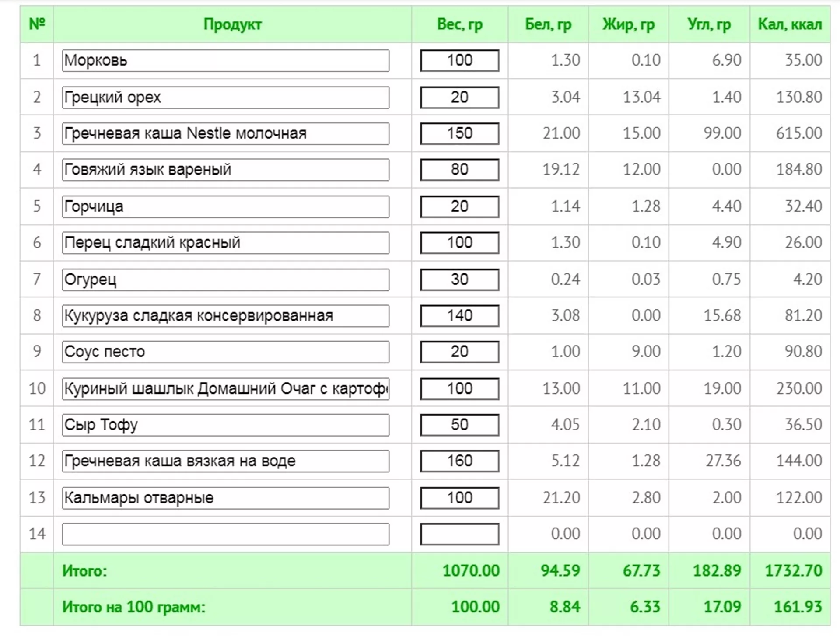Image resolution: width=840 pixels, height=636 pixels.
Task: Focus the Соус песто product field
Action: click(x=225, y=352)
